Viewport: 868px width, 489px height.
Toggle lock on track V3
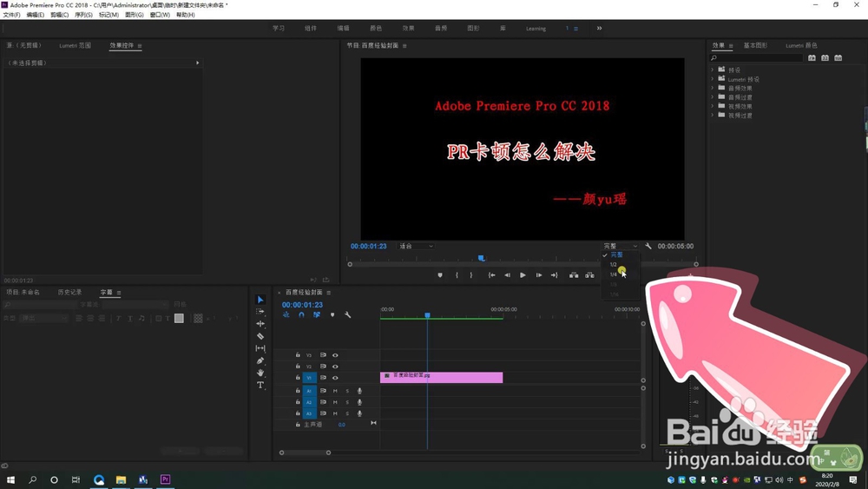point(298,355)
